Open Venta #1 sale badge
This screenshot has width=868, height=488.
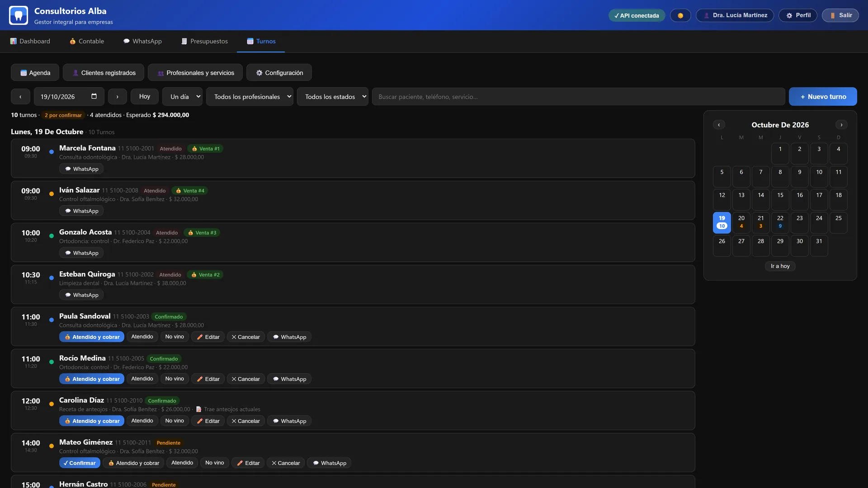(x=205, y=149)
